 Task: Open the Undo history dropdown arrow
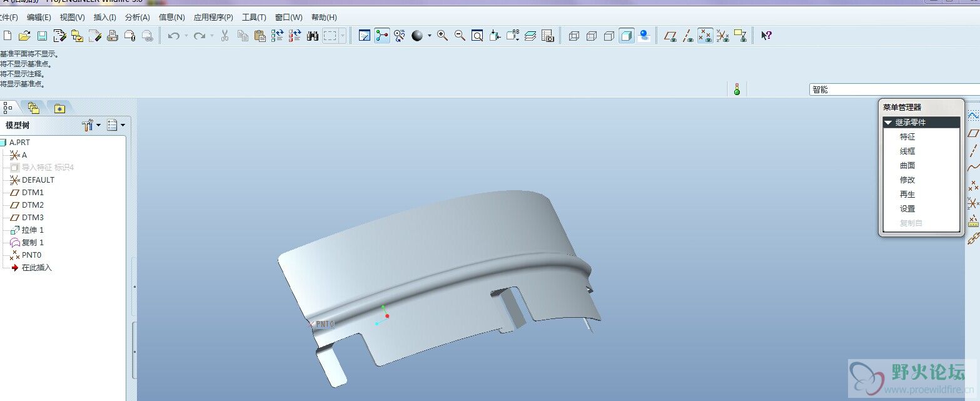coord(186,36)
